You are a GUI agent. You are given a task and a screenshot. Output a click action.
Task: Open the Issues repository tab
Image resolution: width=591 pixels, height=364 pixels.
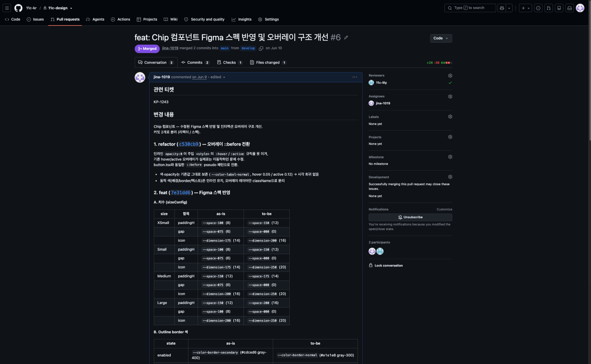[x=35, y=19]
